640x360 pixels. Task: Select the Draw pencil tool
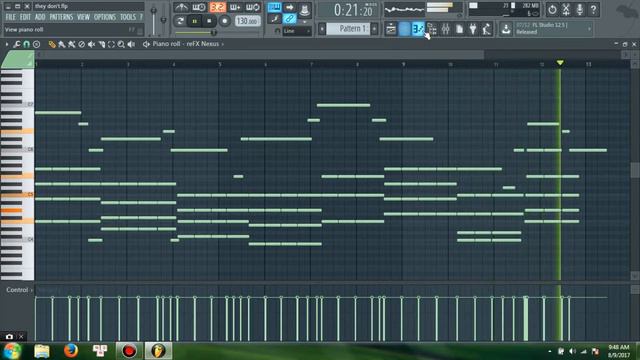point(52,44)
